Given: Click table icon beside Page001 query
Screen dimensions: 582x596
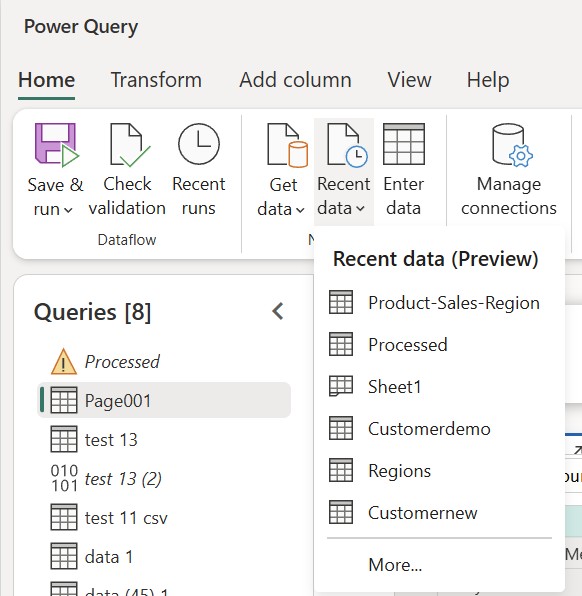Looking at the screenshot, I should pos(63,400).
